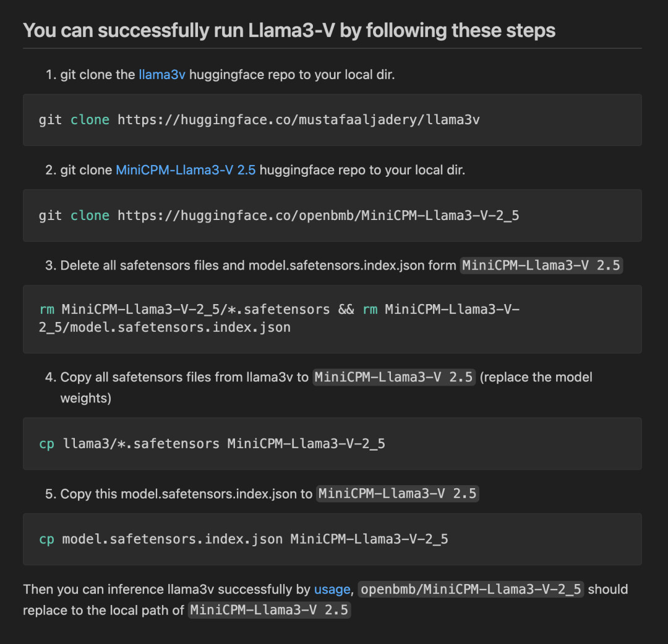Open the llama3v repo link
This screenshot has width=668, height=644.
pyautogui.click(x=161, y=75)
